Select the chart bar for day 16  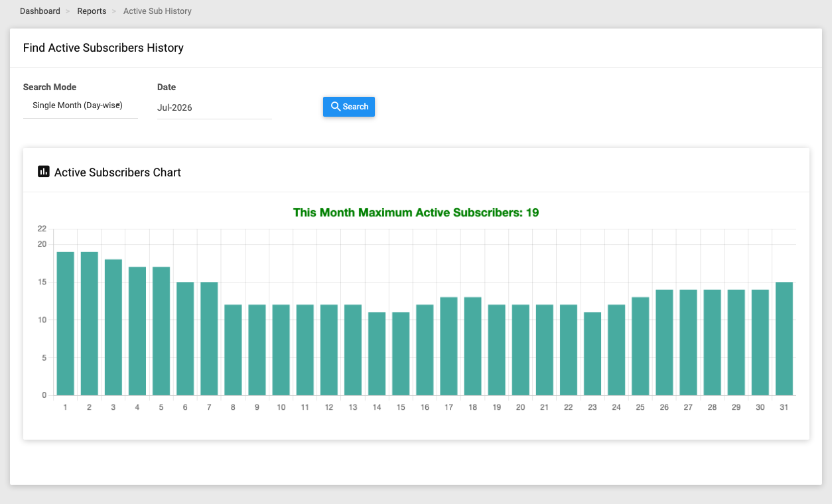coord(425,350)
